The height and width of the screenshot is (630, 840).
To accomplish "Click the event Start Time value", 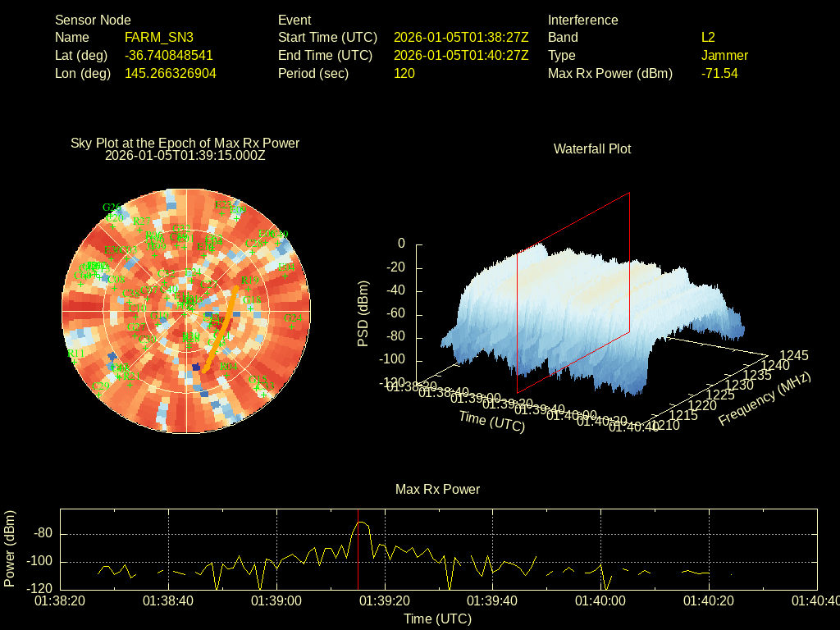I will (x=461, y=38).
